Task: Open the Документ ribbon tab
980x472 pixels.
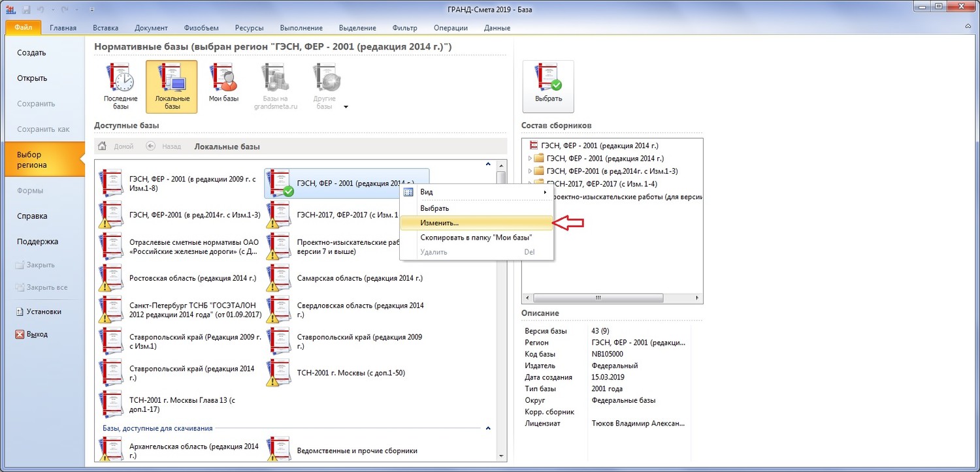Action: [152, 27]
